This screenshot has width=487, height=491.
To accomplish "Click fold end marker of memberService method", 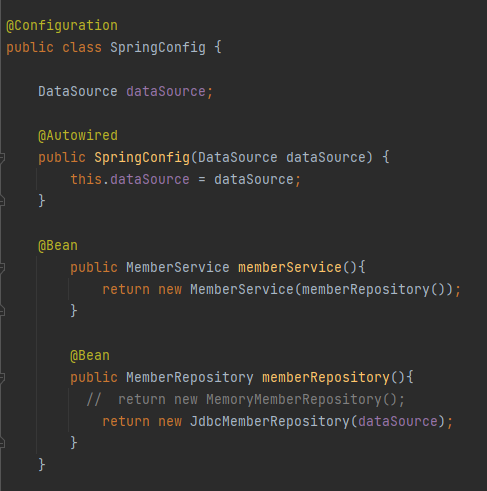I will pyautogui.click(x=2, y=311).
